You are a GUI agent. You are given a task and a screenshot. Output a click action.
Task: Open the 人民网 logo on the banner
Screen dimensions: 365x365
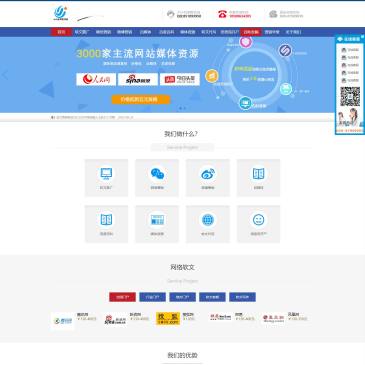click(x=96, y=79)
